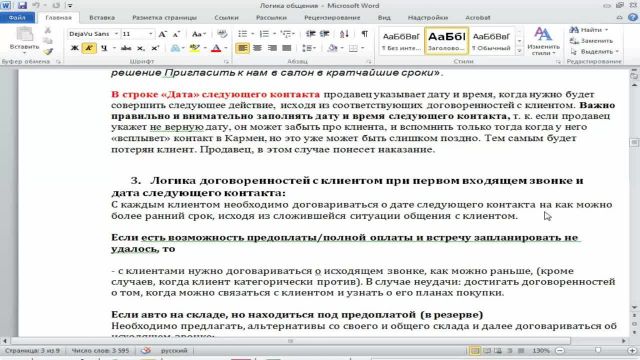Open the line spacing dropdown
This screenshot has height=360, width=640.
309,48
